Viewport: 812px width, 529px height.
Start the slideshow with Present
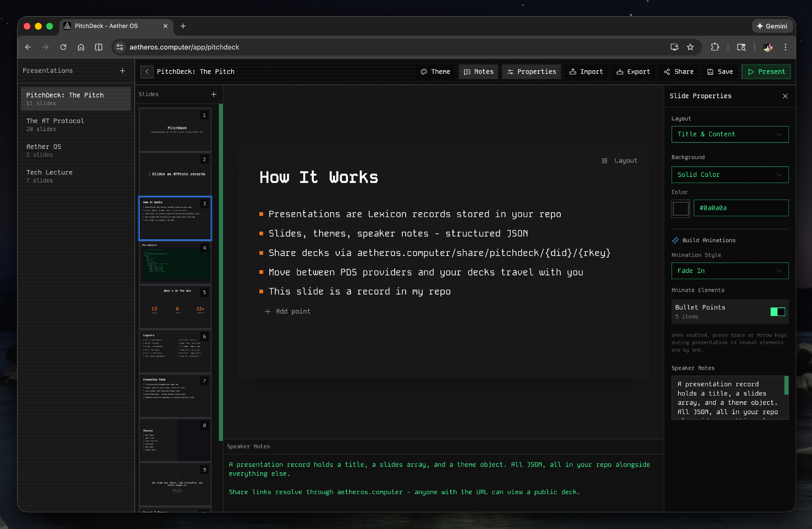tap(766, 72)
